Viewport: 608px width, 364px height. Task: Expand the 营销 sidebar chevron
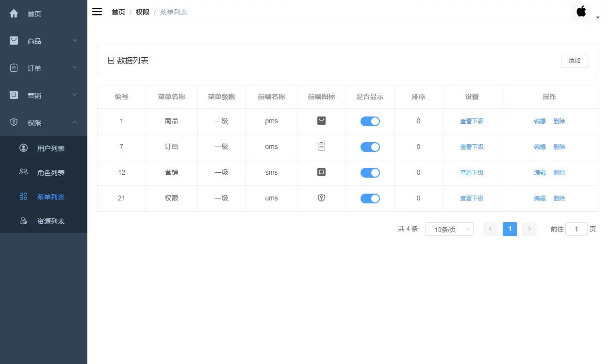coord(75,95)
